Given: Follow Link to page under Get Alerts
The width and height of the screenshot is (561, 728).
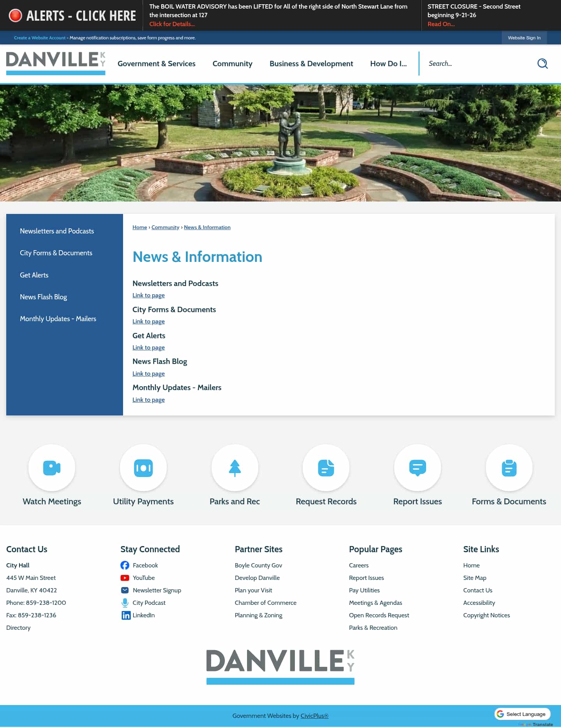Looking at the screenshot, I should click(148, 348).
